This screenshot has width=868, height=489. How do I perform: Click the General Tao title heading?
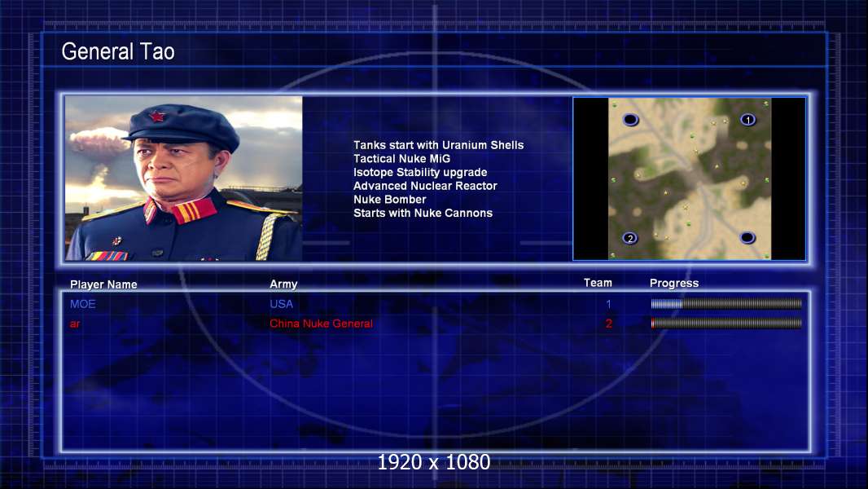pyautogui.click(x=118, y=51)
